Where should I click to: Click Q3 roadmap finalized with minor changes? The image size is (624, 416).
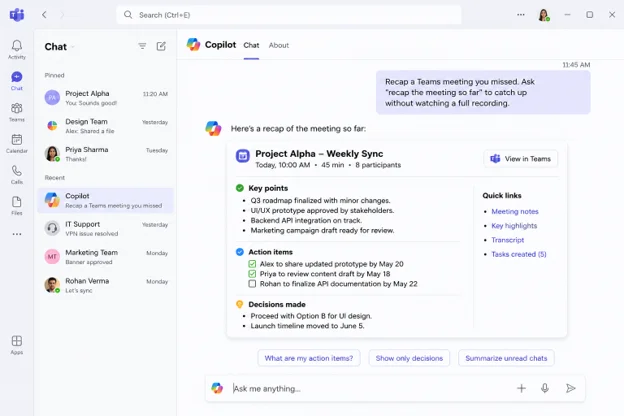(320, 200)
